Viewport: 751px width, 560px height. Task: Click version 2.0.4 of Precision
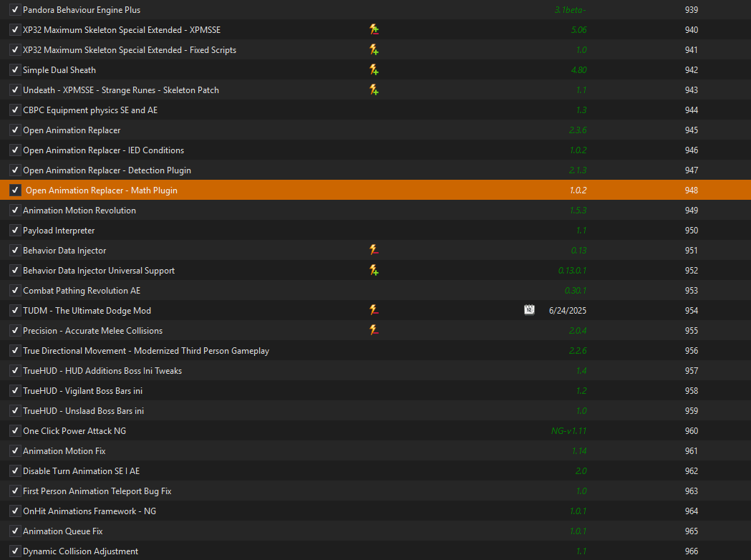[578, 331]
